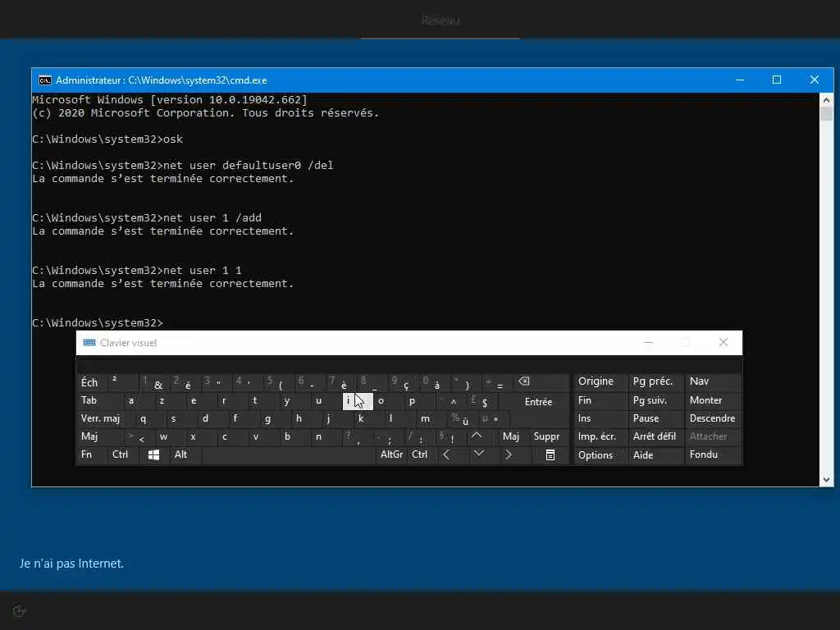Viewport: 840px width, 630px height.
Task: Toggle the Fn key
Action: (x=93, y=454)
